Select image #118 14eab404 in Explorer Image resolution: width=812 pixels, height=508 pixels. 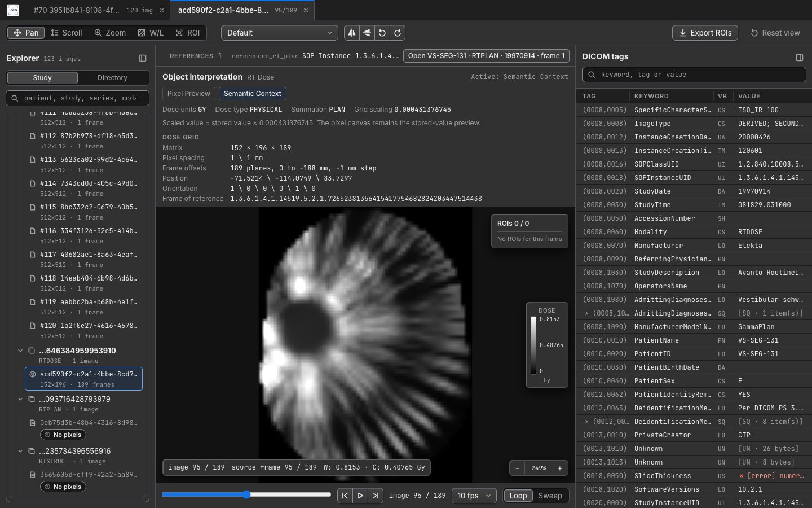[x=83, y=283]
